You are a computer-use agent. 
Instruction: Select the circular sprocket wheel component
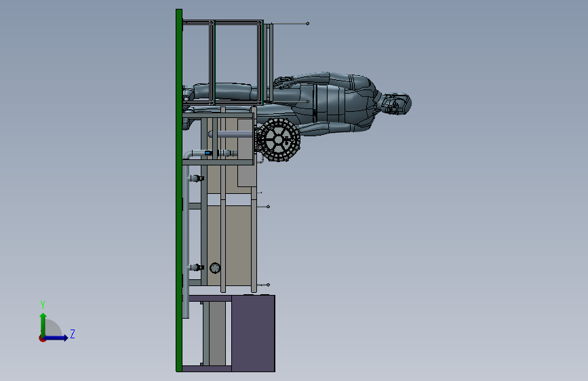tap(278, 140)
